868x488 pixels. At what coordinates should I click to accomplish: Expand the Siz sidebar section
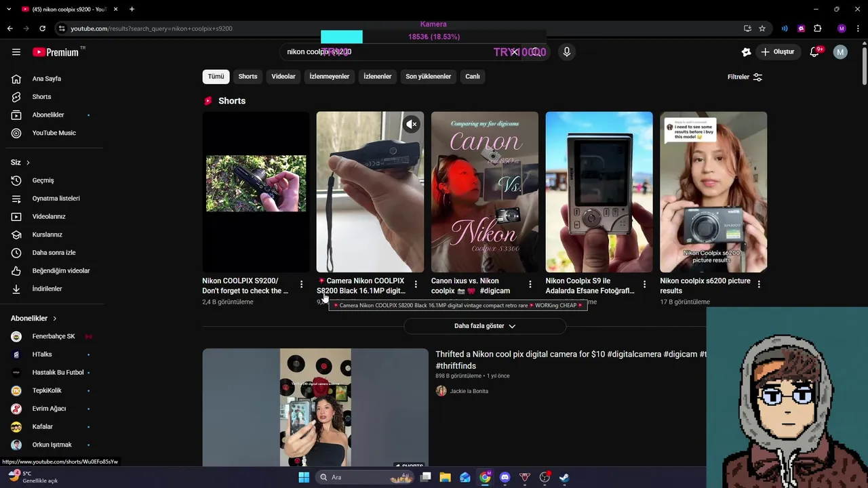[x=20, y=163]
